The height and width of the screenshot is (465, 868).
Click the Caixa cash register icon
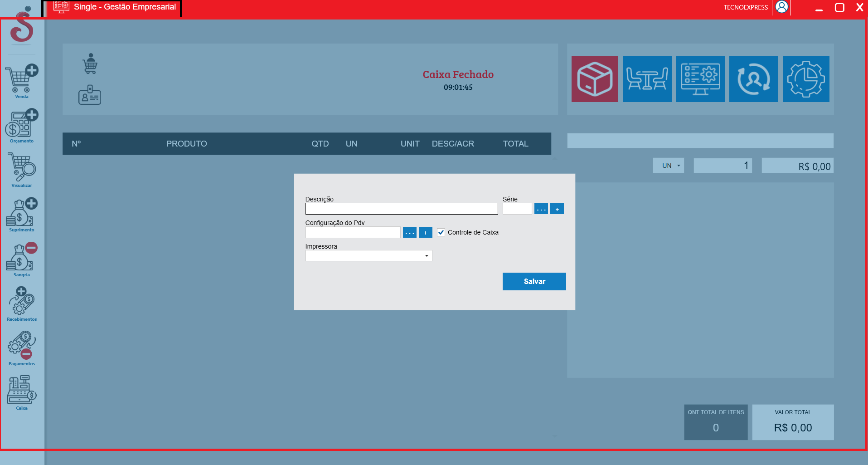(21, 391)
